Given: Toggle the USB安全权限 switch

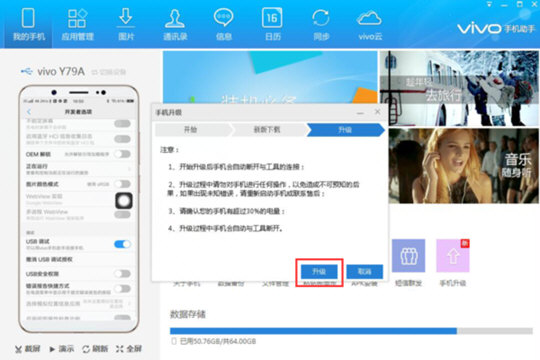Looking at the screenshot, I should 122,274.
